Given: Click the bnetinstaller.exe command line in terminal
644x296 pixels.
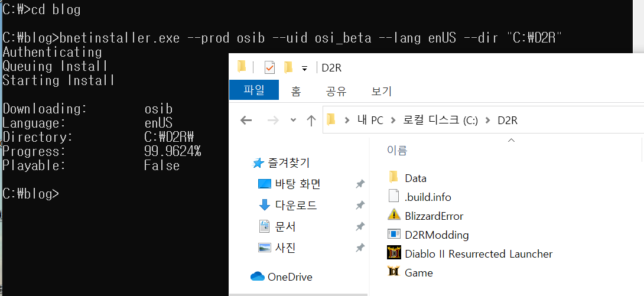Looking at the screenshot, I should 282,38.
